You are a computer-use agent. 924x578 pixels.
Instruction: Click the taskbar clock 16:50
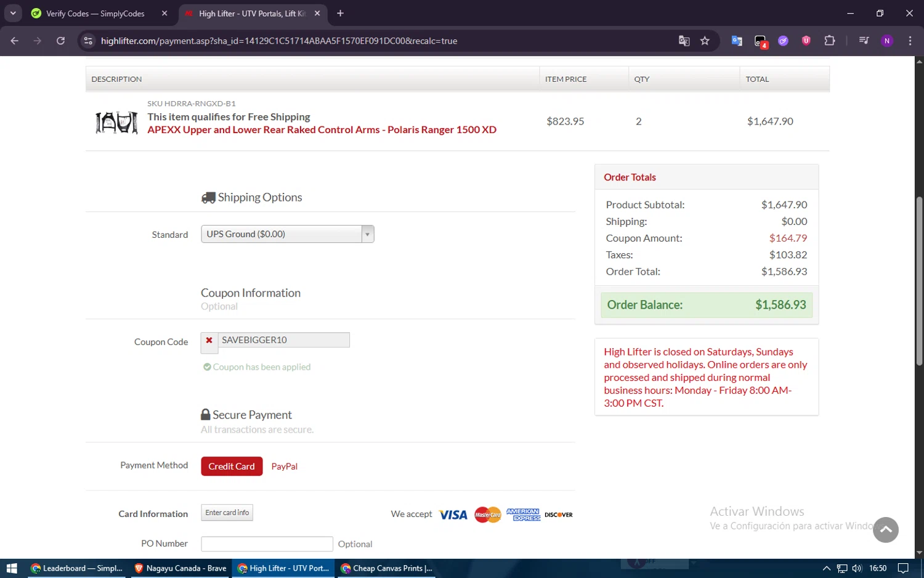click(878, 568)
